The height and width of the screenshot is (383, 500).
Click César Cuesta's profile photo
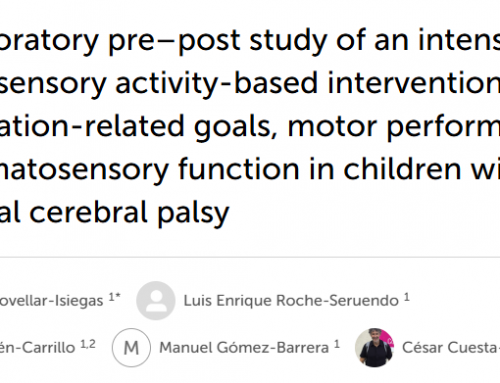[x=375, y=348]
